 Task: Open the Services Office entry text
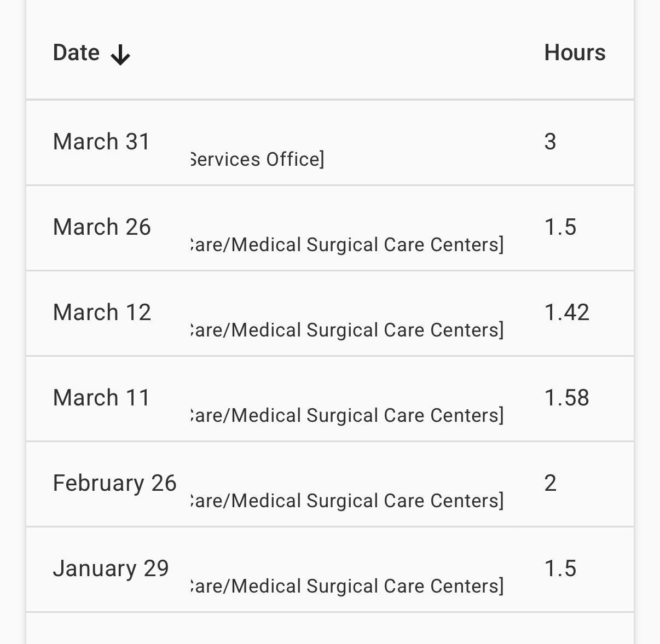tap(257, 159)
